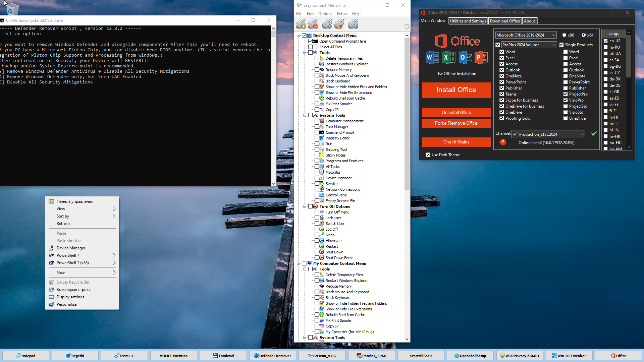Open the ProPlus 2024 Volume edition dropdown

[x=529, y=45]
